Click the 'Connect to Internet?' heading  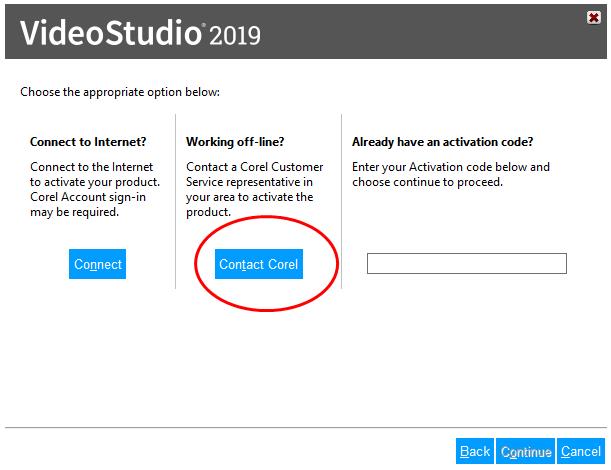88,141
